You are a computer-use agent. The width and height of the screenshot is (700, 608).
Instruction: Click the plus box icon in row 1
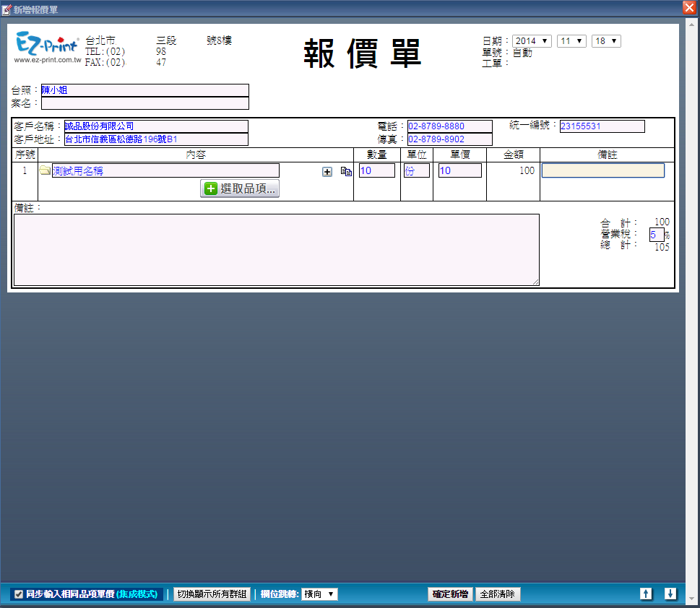(x=327, y=172)
